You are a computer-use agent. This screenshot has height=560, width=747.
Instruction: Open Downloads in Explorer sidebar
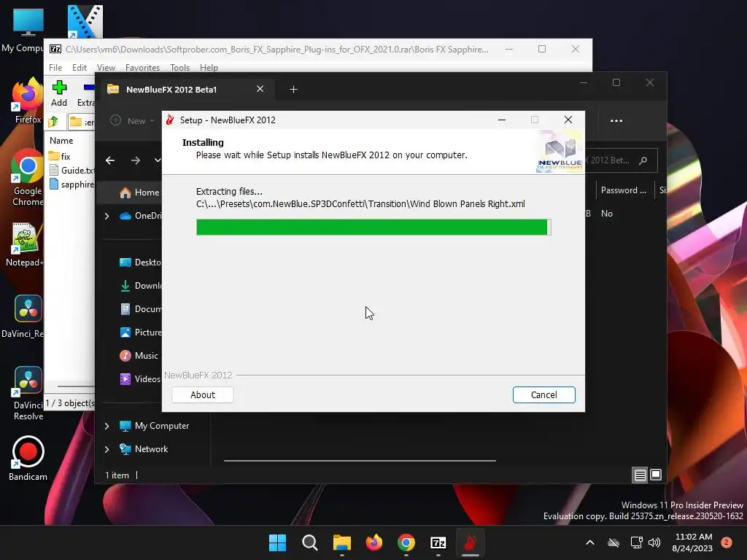pos(140,286)
